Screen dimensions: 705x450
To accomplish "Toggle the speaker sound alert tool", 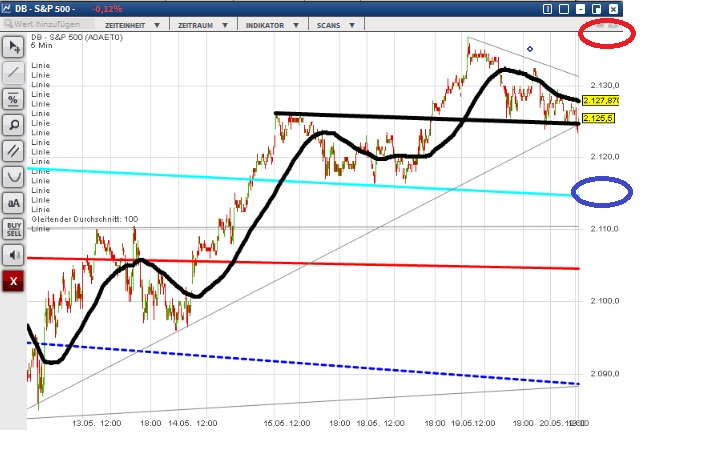I will pos(13,255).
